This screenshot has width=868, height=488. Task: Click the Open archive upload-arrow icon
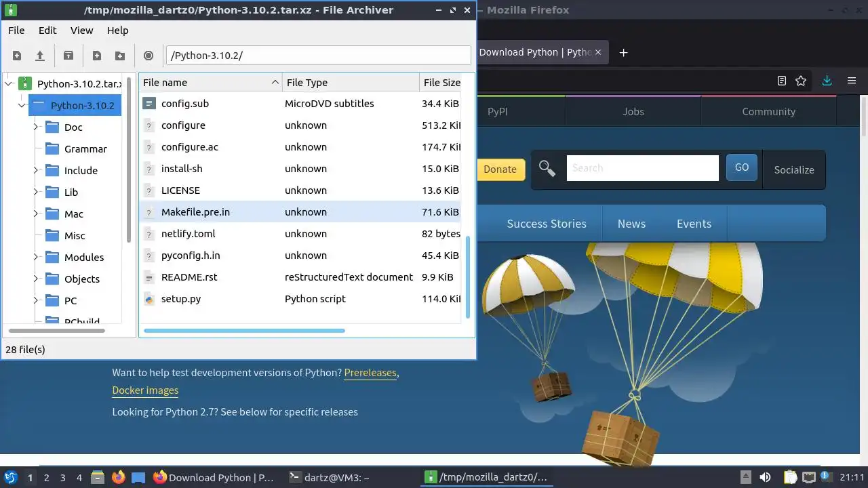coord(40,56)
